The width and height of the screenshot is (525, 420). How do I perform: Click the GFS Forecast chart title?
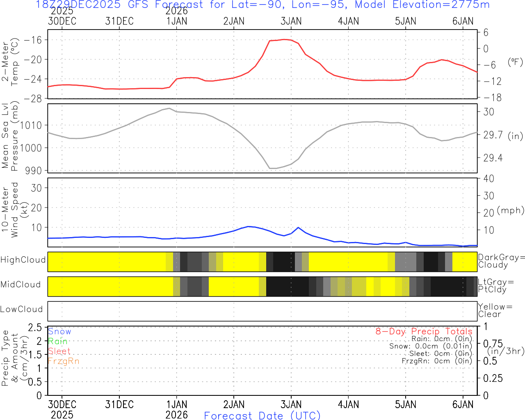262,5
